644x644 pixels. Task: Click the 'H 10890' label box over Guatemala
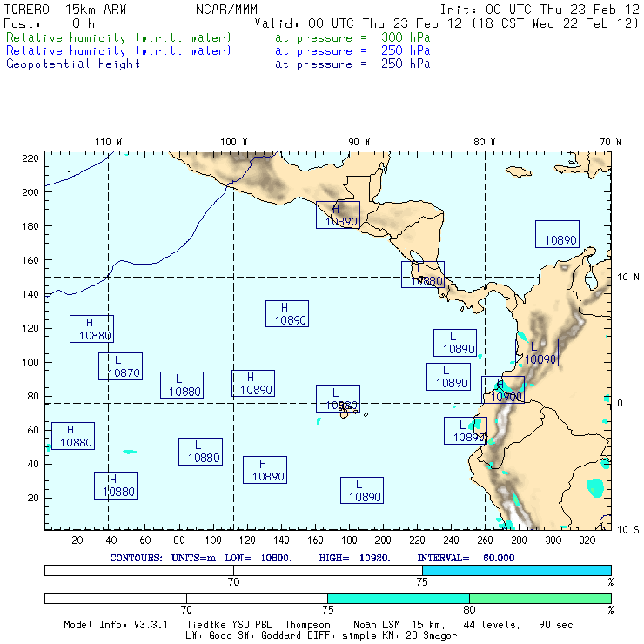point(338,215)
